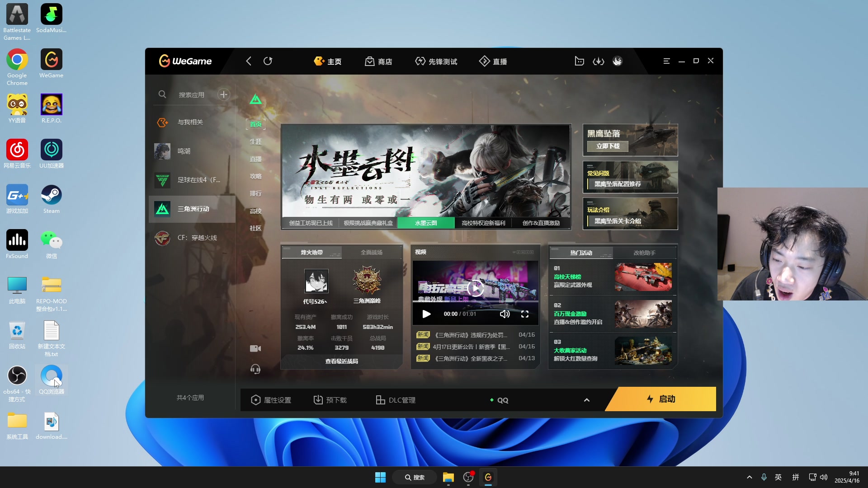Toggle video fullscreen icon
Image resolution: width=868 pixels, height=488 pixels.
point(525,314)
